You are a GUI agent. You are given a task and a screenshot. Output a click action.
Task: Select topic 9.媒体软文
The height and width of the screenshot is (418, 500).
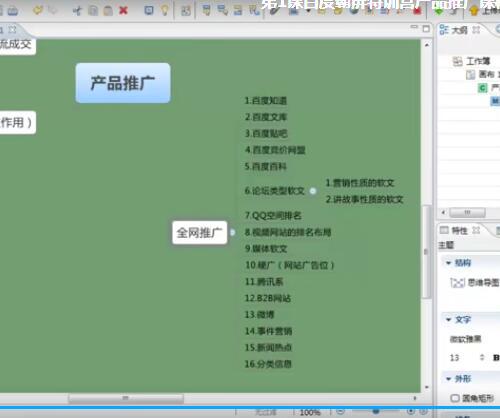266,249
